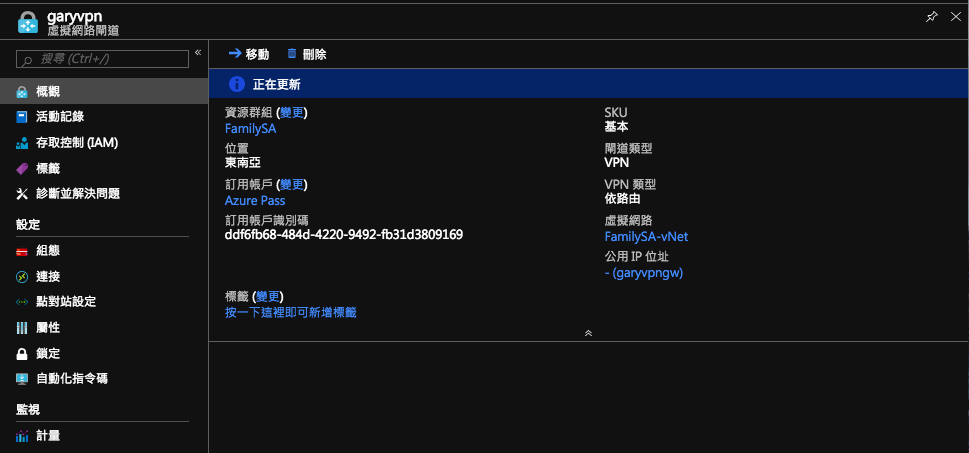Select the subscription ID ddf6fb68-484d-4220-9492-fb31d3809169
The height and width of the screenshot is (453, 969).
(x=344, y=235)
